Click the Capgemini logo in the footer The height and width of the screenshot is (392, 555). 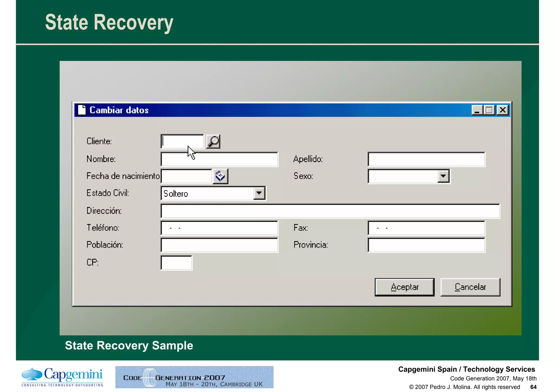[62, 377]
